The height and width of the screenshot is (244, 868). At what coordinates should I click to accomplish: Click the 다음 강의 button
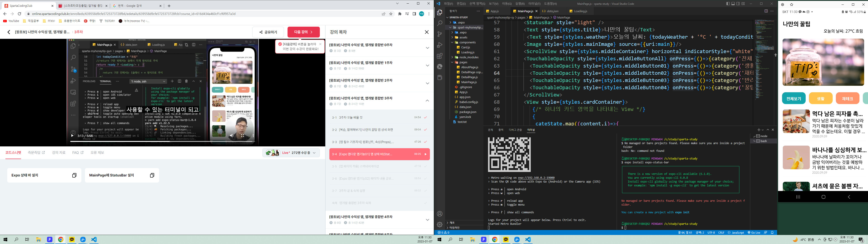click(x=304, y=32)
